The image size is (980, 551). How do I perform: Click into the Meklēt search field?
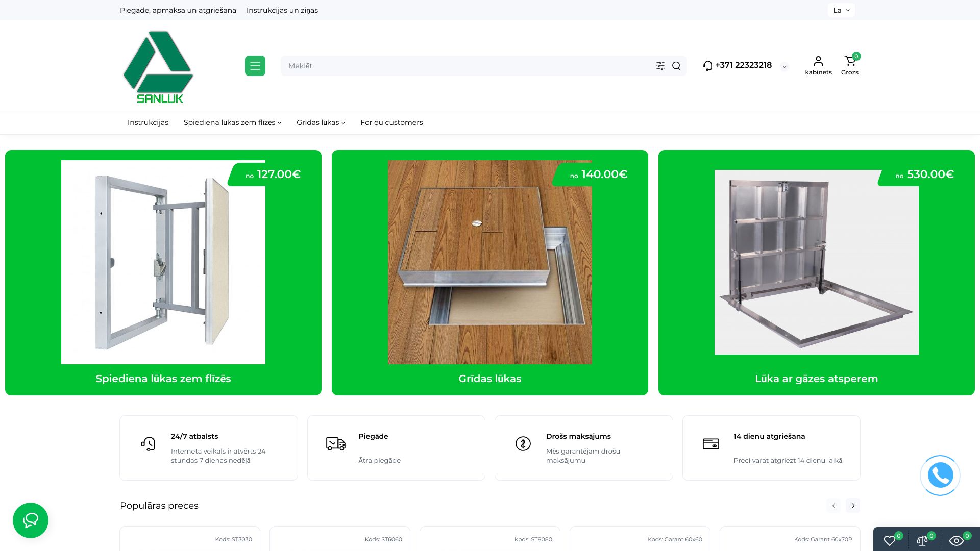459,66
